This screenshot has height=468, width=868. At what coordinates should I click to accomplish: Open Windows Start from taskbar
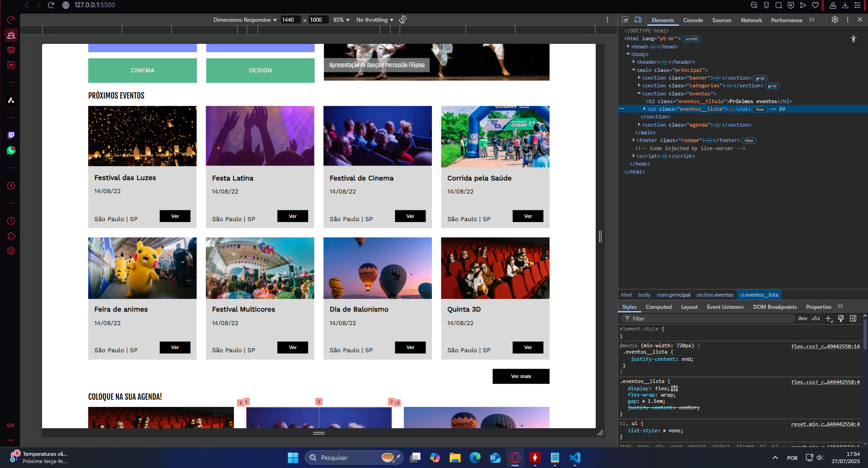coord(293,458)
